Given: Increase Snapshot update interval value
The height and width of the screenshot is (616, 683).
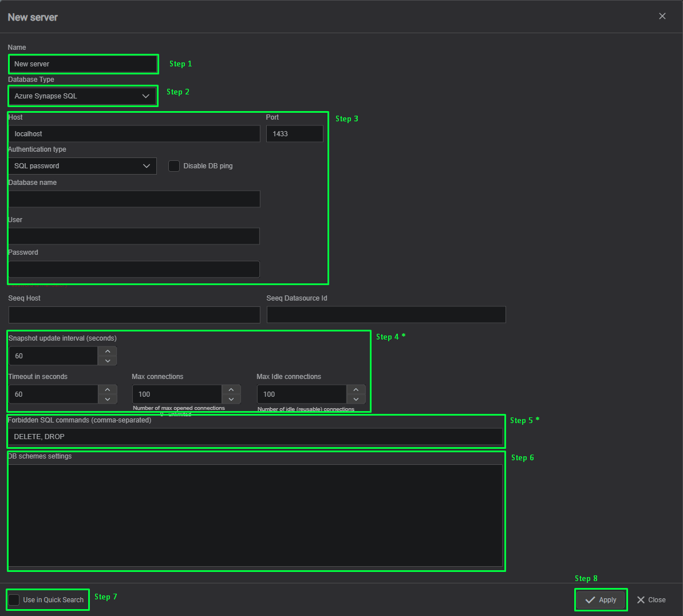Looking at the screenshot, I should tap(108, 352).
